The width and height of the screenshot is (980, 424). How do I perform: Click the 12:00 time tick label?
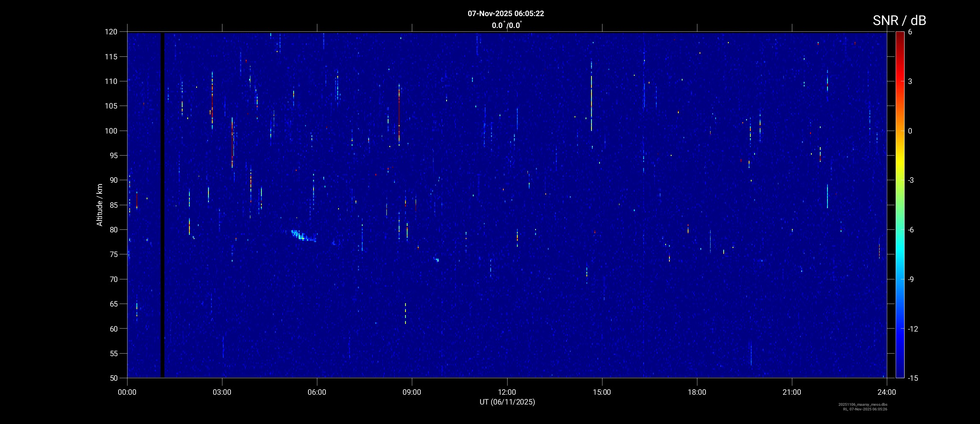(x=507, y=392)
